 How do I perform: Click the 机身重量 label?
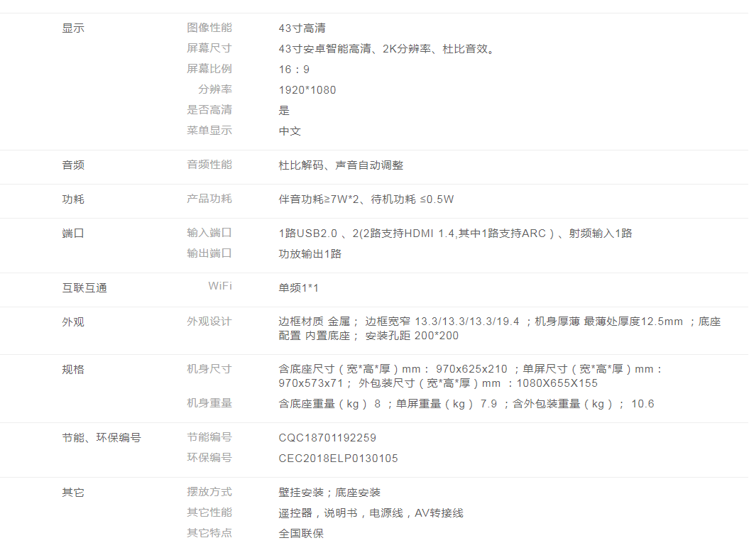tap(209, 403)
